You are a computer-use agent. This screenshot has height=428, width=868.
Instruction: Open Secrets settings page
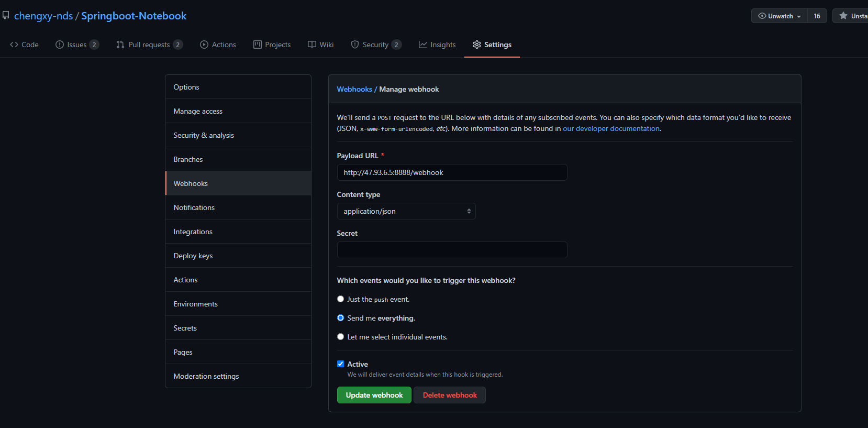coord(238,328)
